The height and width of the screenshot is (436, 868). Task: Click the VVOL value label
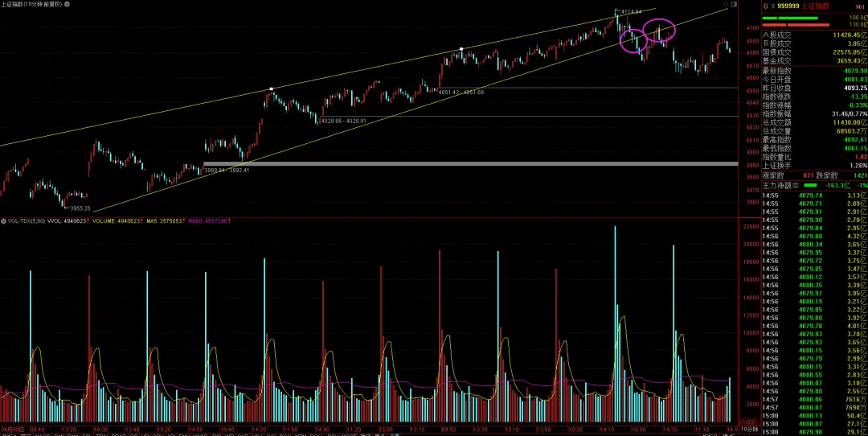(68, 221)
